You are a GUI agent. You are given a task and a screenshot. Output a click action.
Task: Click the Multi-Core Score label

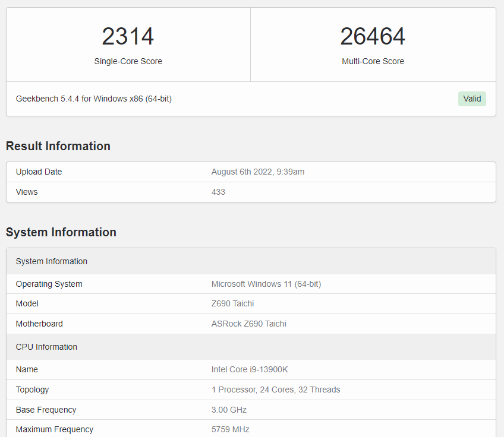373,61
